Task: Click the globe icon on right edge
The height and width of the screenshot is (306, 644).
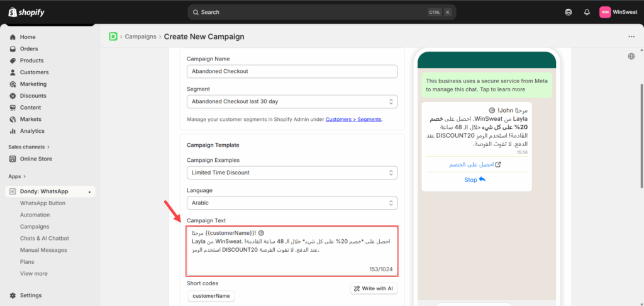Action: pos(631,57)
